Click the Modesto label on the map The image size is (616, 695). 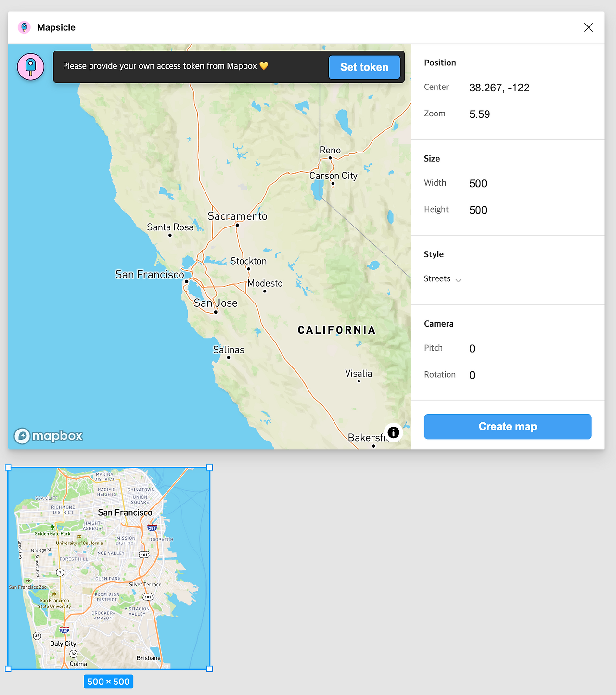point(265,283)
